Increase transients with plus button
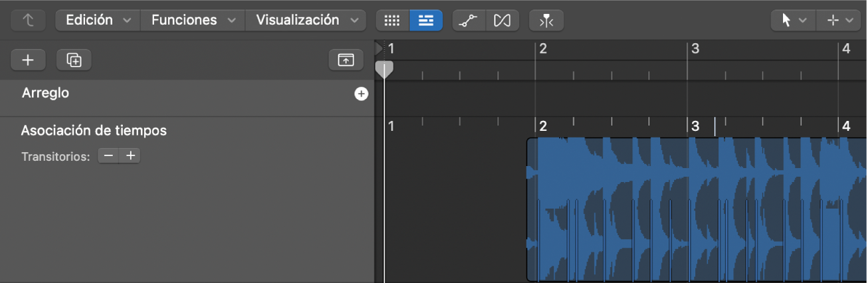The image size is (868, 283). pyautogui.click(x=131, y=156)
